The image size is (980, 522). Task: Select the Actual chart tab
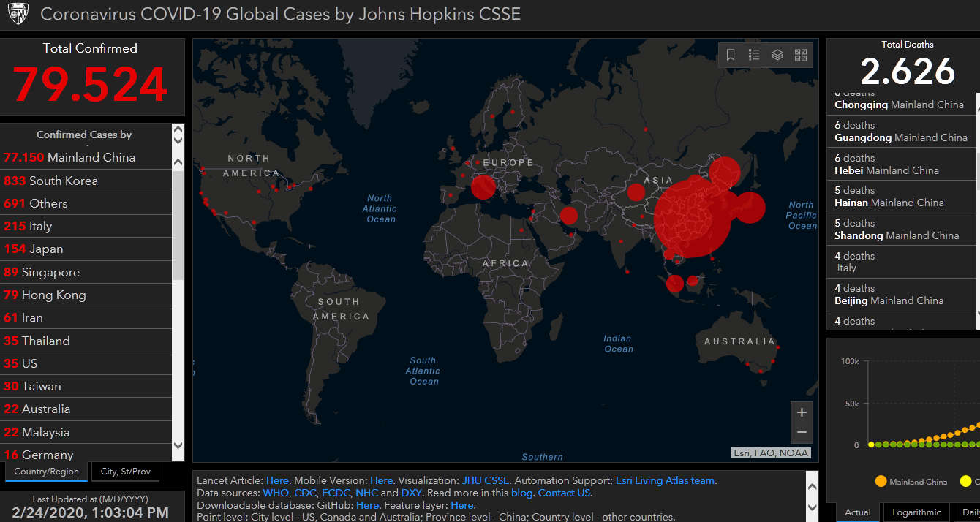point(858,512)
